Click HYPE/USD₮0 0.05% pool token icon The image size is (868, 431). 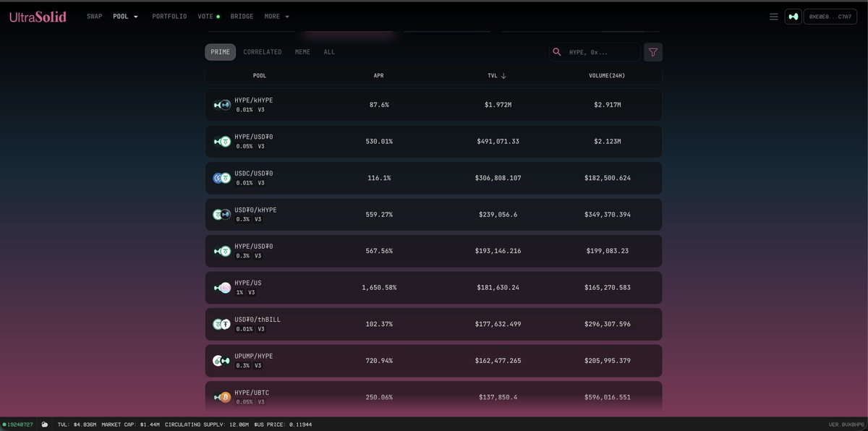click(222, 141)
